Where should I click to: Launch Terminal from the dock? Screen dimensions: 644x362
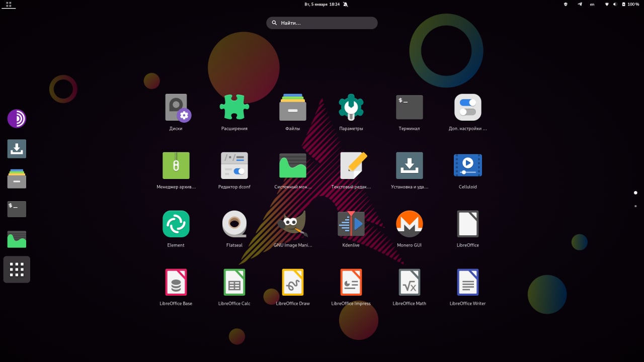pos(17,209)
